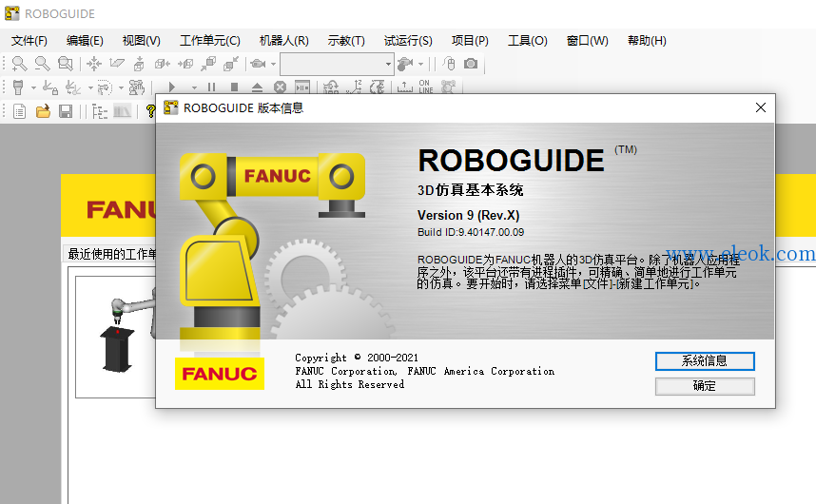Open the View menu 视图(V)
Screen dimensions: 816x504
click(x=141, y=41)
